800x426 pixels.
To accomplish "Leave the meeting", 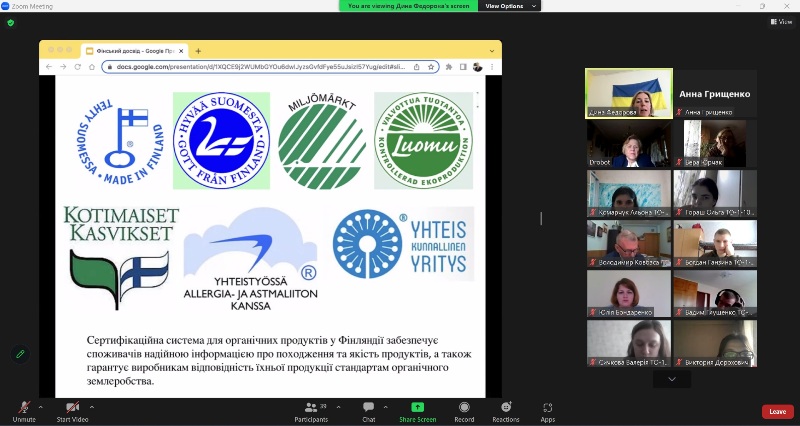I will coord(778,412).
